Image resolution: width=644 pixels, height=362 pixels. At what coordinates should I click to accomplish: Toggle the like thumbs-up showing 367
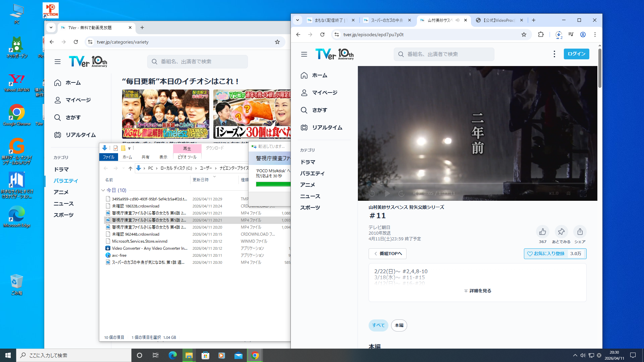point(542,232)
